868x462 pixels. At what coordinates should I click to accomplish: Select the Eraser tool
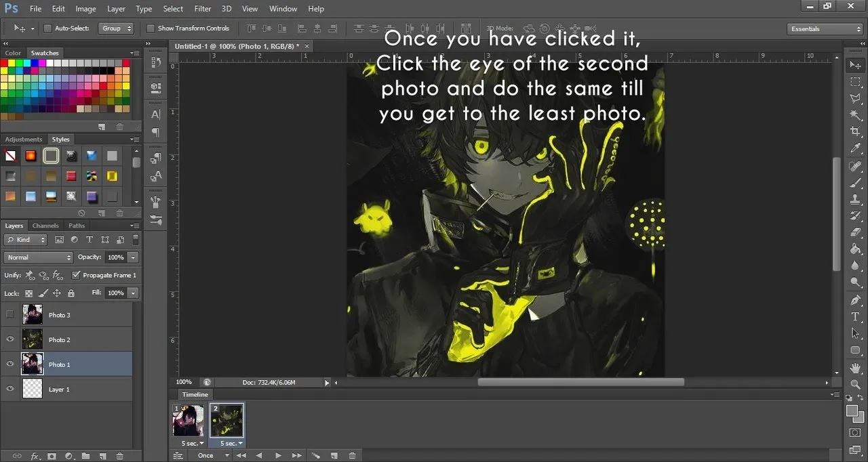tap(855, 232)
